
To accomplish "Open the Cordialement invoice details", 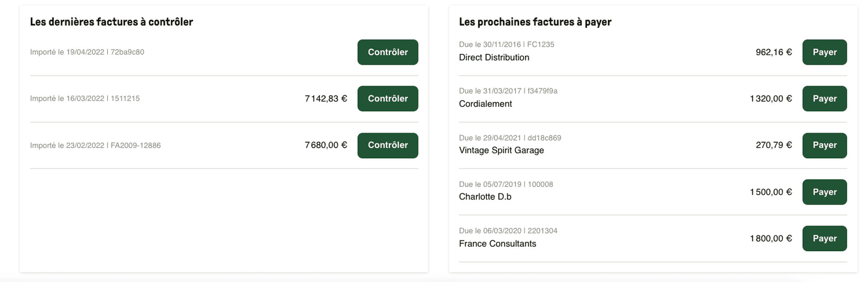I will click(x=485, y=104).
